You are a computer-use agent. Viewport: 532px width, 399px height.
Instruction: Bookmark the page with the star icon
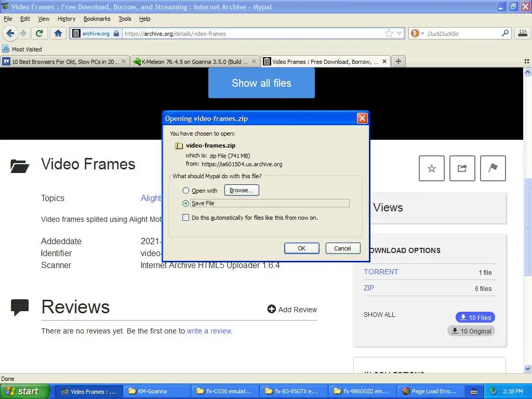(389, 33)
